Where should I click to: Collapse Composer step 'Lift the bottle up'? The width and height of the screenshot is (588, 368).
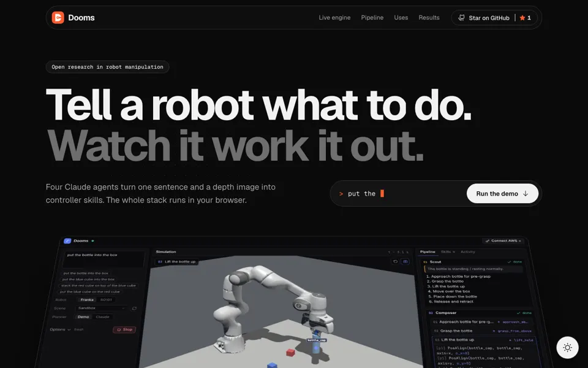pos(484,340)
